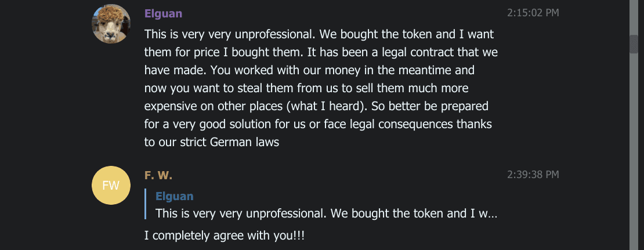Click first line of Elguan's original message
The image size is (644, 250).
coord(319,34)
